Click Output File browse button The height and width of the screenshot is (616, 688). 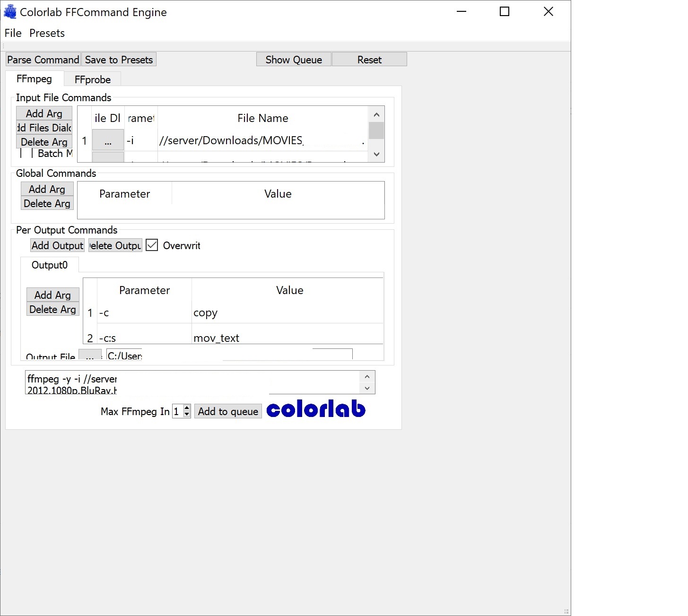click(x=90, y=355)
